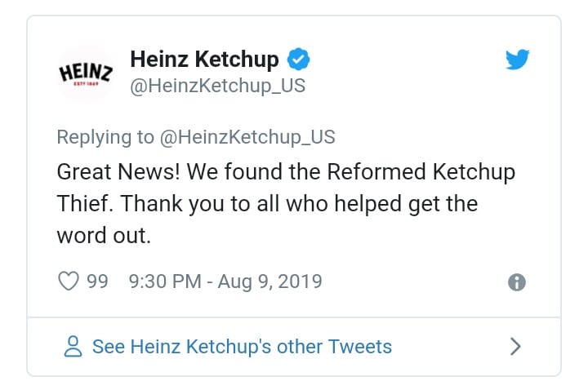Click @HeinzKetchup_US handle below the name
588x390 pixels.
point(217,86)
